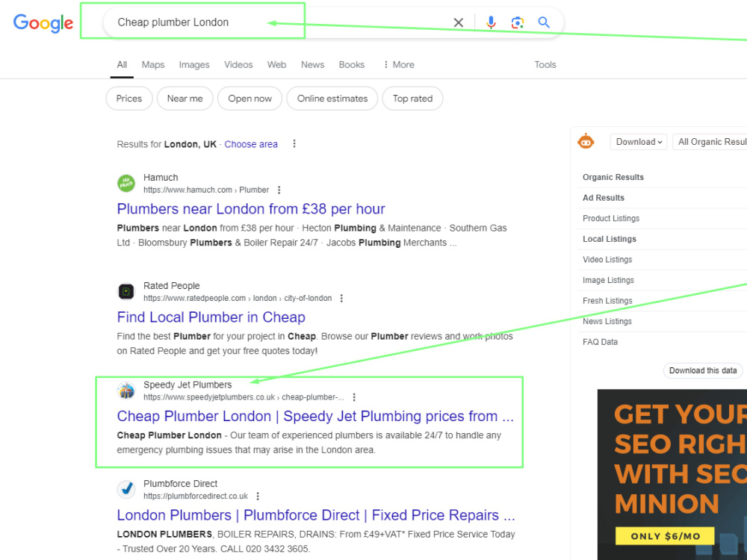Switch to the Maps tab
Image resolution: width=747 pixels, height=560 pixels.
click(153, 65)
